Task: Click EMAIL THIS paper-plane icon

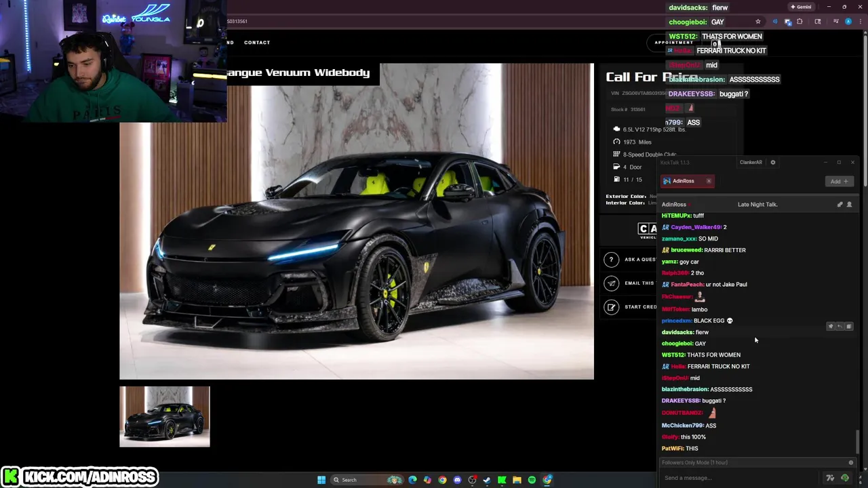Action: (x=612, y=283)
